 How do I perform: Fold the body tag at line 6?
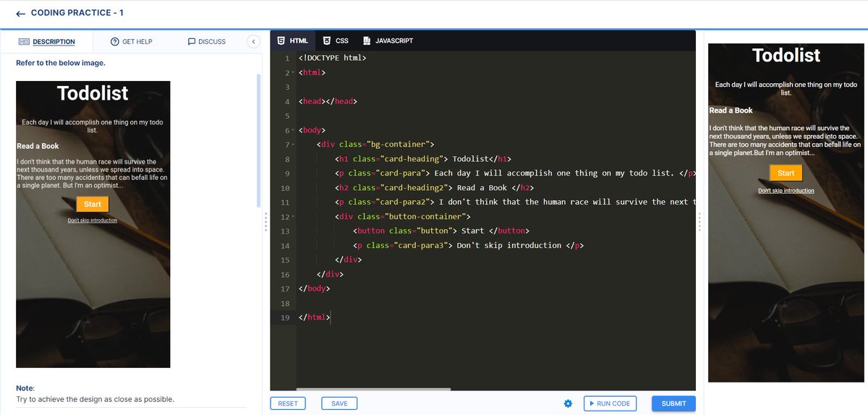click(x=293, y=131)
